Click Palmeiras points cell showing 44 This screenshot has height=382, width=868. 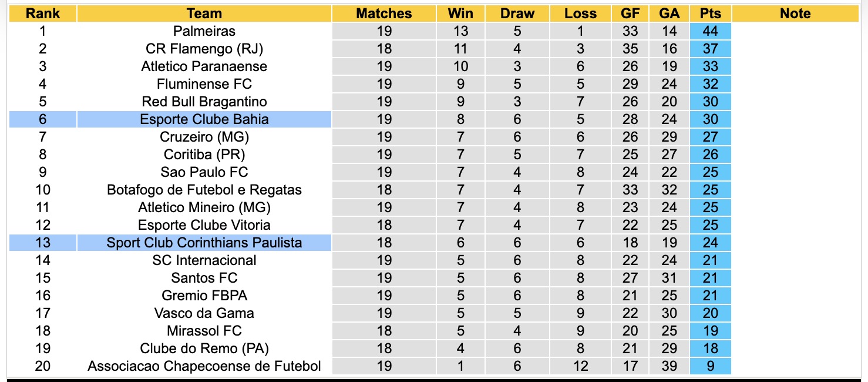coord(711,31)
